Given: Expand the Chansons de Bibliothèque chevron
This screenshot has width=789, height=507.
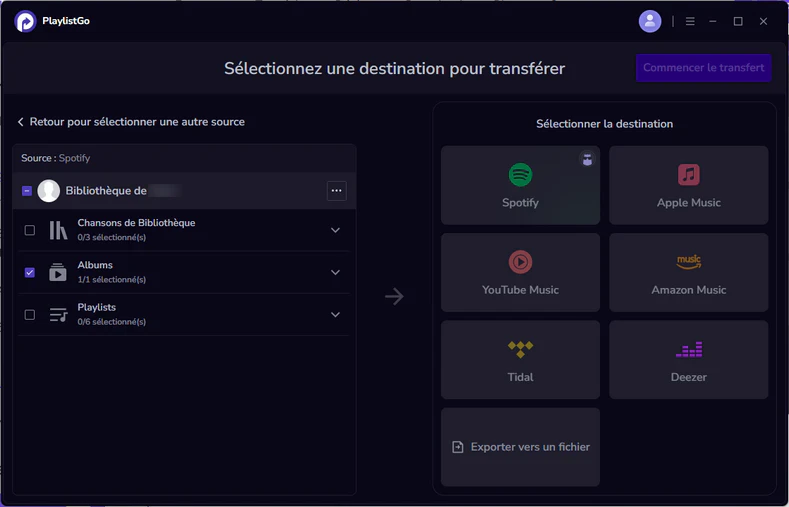Looking at the screenshot, I should (x=335, y=230).
